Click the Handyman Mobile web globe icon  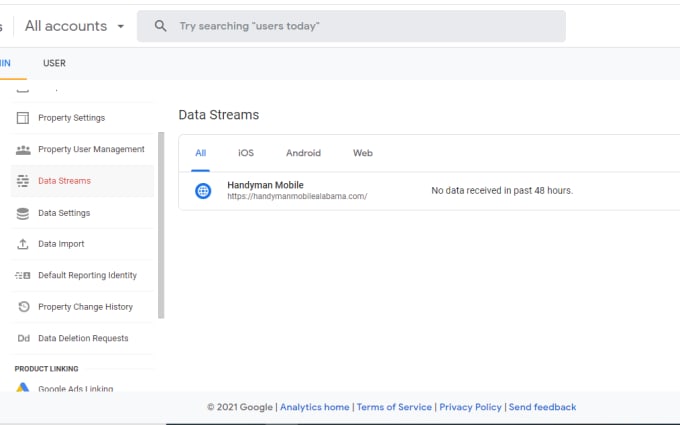pos(203,191)
